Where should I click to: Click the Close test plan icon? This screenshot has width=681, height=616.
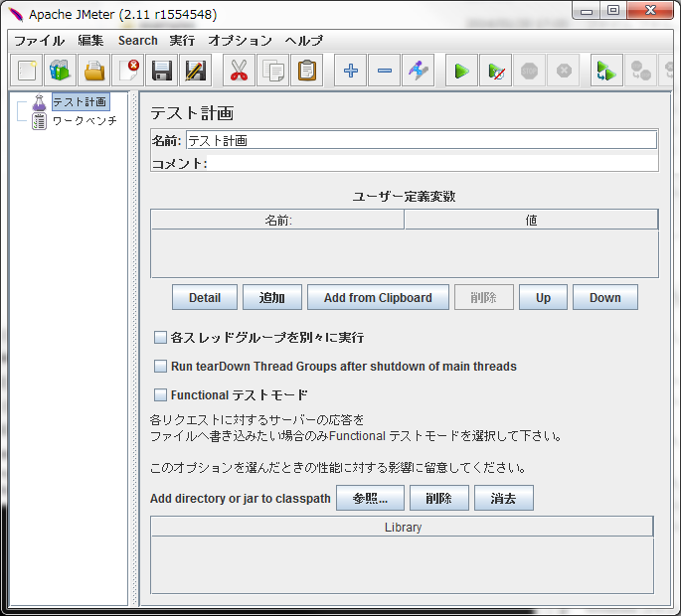click(x=128, y=71)
